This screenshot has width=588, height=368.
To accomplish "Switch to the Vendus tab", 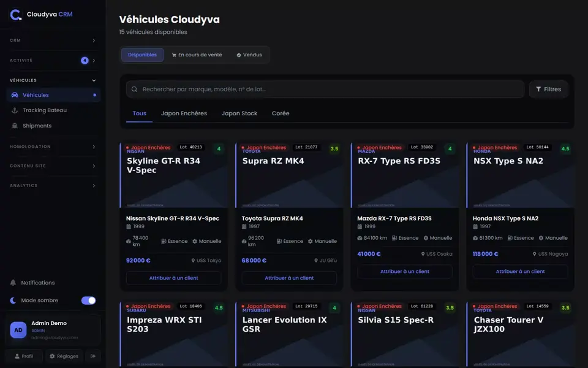I will (x=249, y=55).
